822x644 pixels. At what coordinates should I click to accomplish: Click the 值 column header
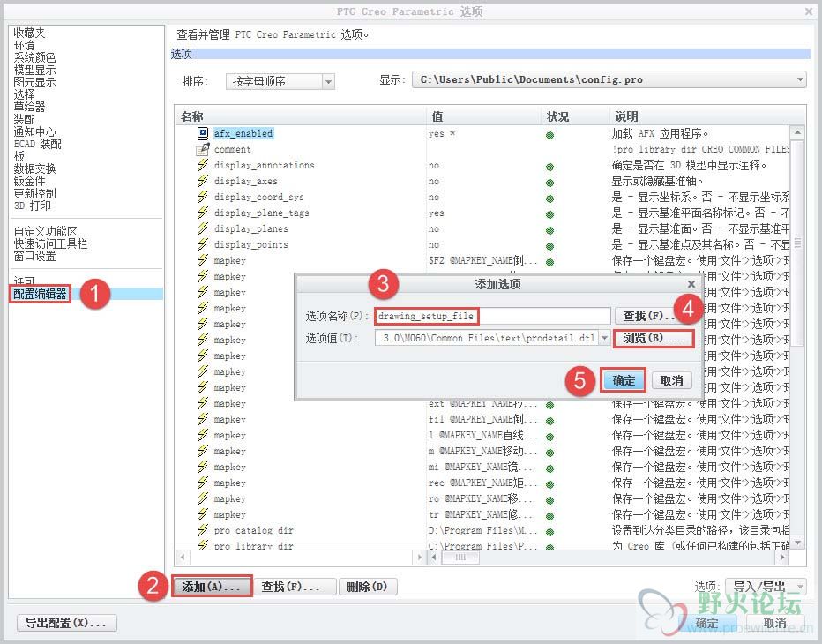tap(483, 116)
